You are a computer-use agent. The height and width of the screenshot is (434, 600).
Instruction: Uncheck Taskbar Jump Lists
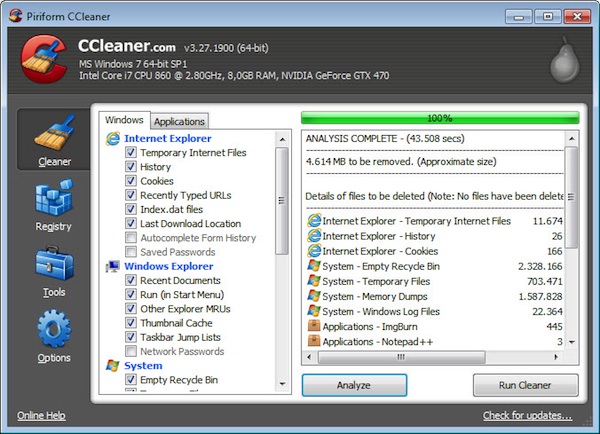[131, 337]
